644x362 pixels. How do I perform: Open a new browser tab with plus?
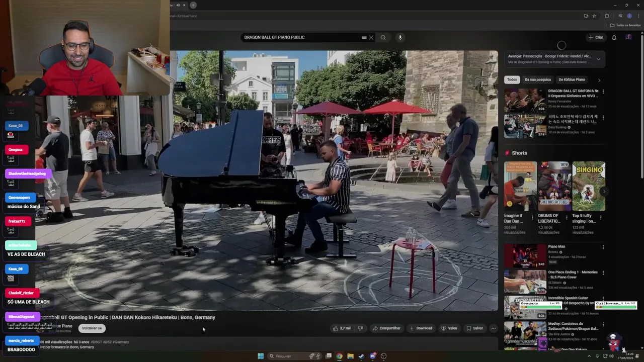point(193,5)
